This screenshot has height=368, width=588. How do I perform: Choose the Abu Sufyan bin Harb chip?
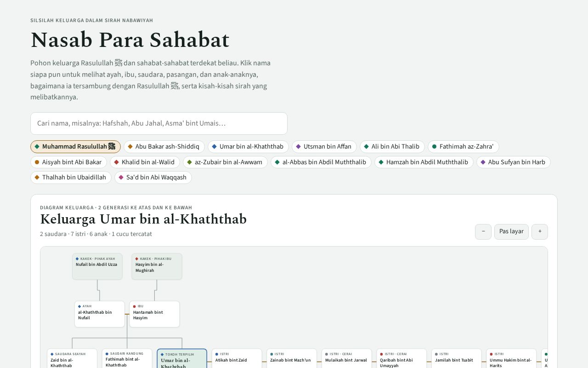(514, 162)
